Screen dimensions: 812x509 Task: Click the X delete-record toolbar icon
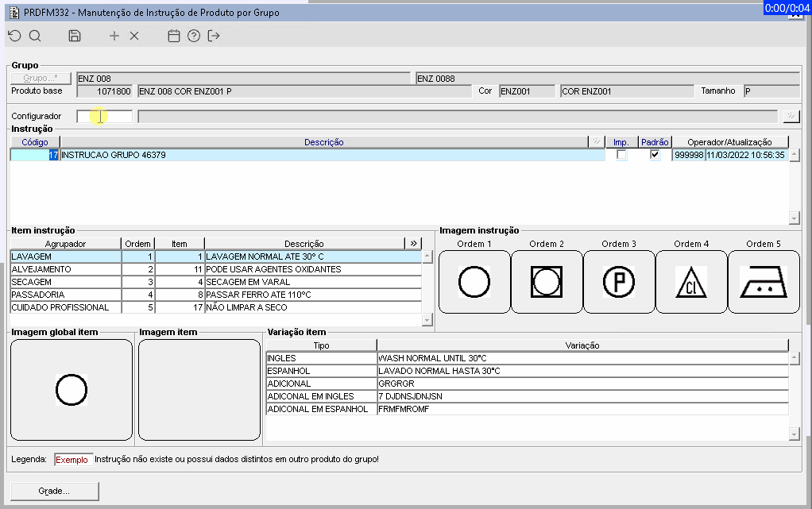134,36
